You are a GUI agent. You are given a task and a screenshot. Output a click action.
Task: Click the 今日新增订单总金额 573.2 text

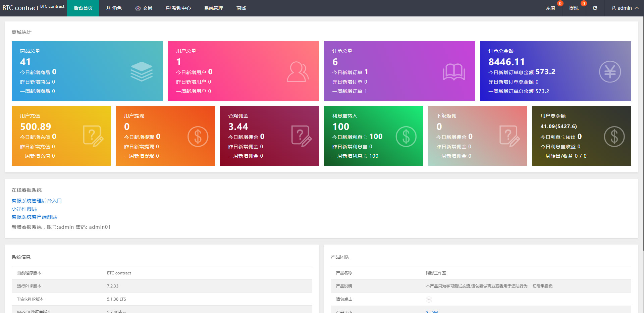522,72
